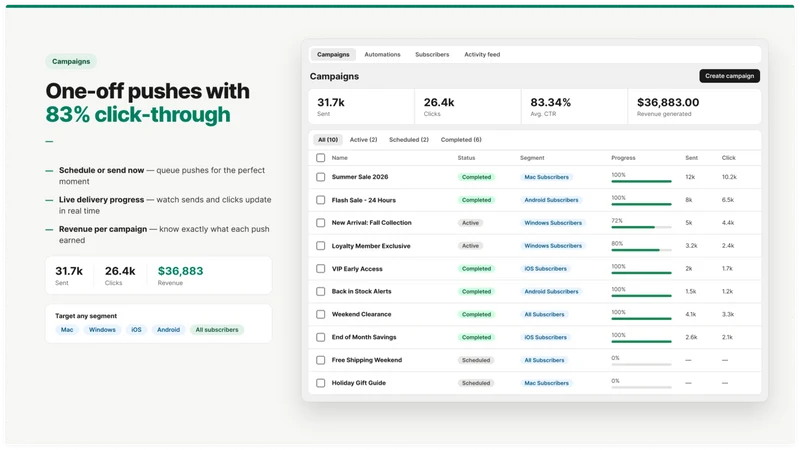The image size is (800, 450).
Task: Click the 10.2k click value for Summer Sale
Action: click(x=729, y=177)
